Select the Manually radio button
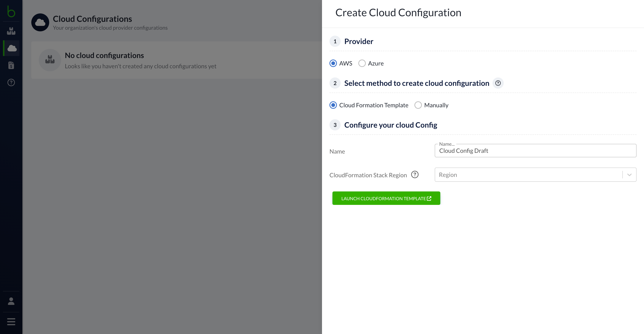The image size is (644, 334). [x=418, y=105]
